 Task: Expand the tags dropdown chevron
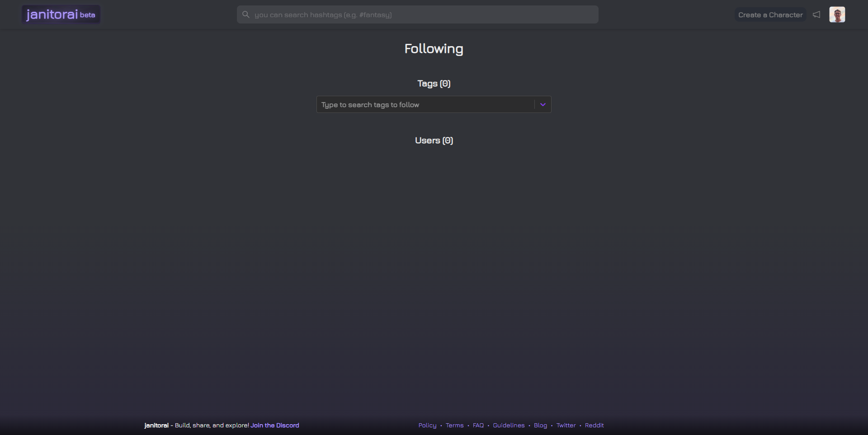(542, 104)
